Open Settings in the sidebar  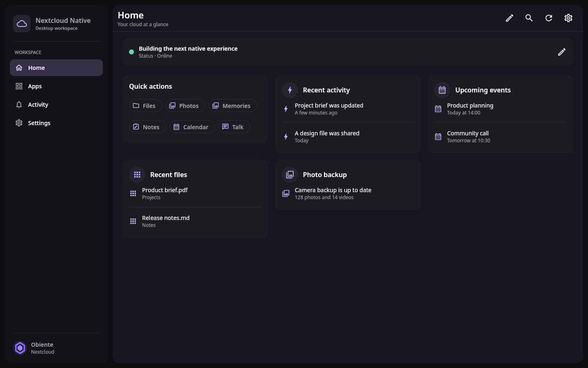56,123
